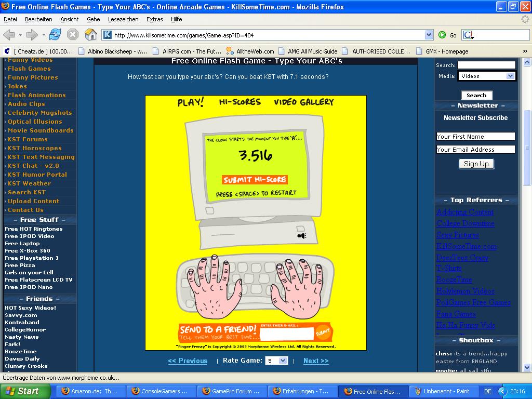Click the Forward arrow button

pyautogui.click(x=32, y=35)
